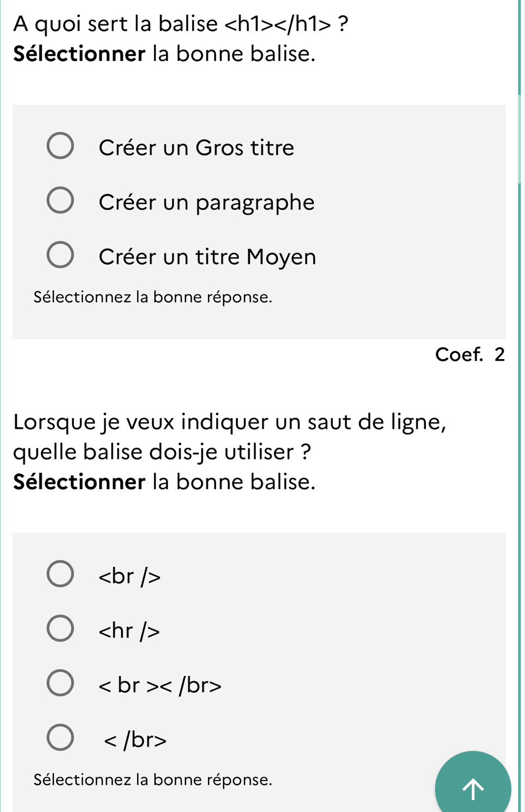Click the '<br />' answer label text
The height and width of the screenshot is (812, 525).
tap(130, 576)
